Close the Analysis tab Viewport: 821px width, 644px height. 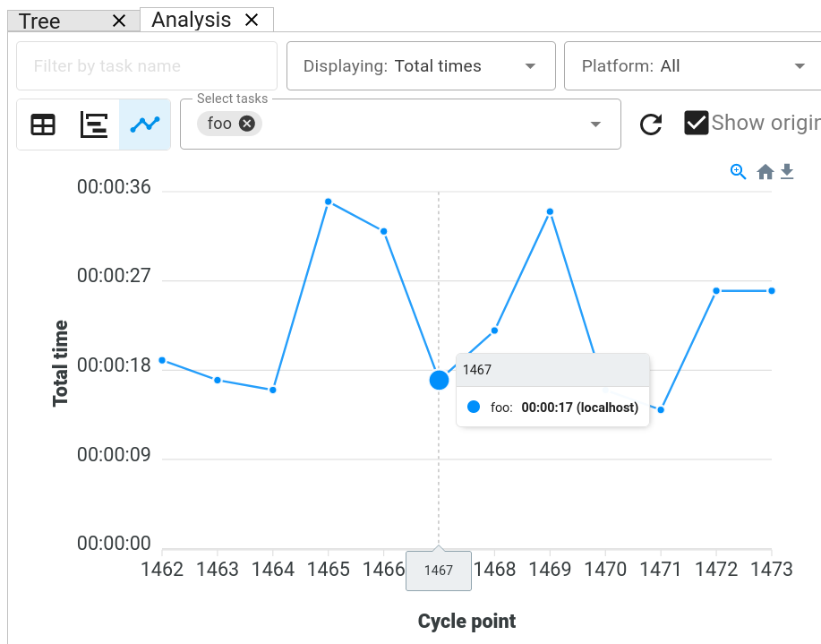pyautogui.click(x=252, y=20)
